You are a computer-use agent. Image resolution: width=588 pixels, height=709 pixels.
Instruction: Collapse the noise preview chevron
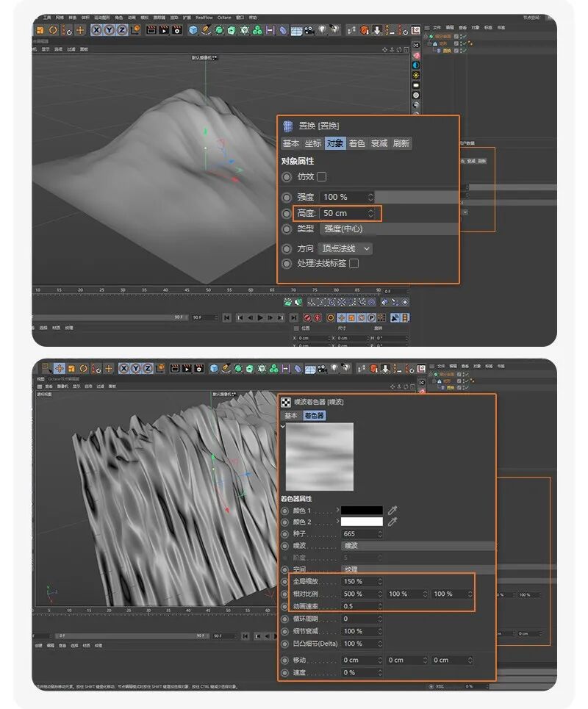[283, 426]
